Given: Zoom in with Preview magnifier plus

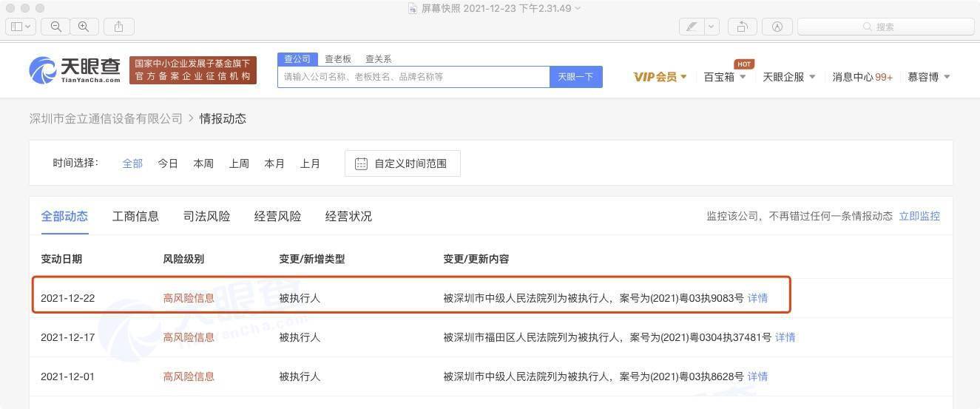Looking at the screenshot, I should click(84, 27).
